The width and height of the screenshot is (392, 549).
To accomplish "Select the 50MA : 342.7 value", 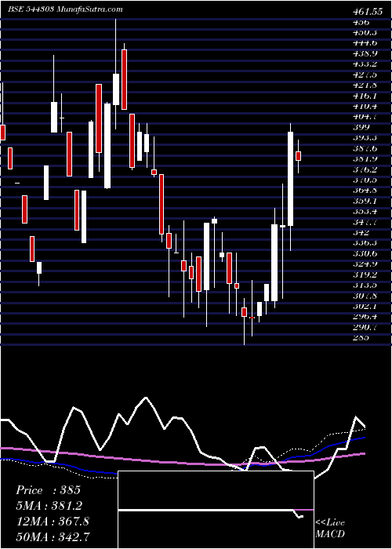I will click(x=53, y=536).
